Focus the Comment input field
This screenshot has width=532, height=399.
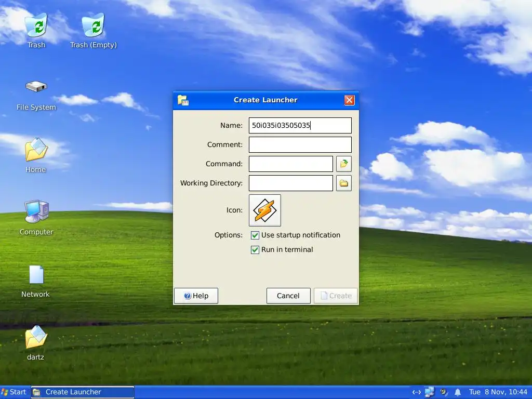(x=300, y=145)
